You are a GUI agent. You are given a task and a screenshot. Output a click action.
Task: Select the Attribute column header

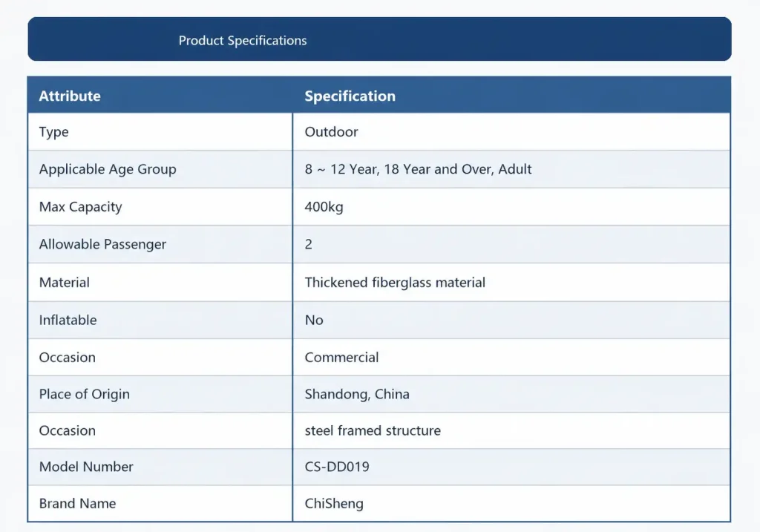pos(70,96)
